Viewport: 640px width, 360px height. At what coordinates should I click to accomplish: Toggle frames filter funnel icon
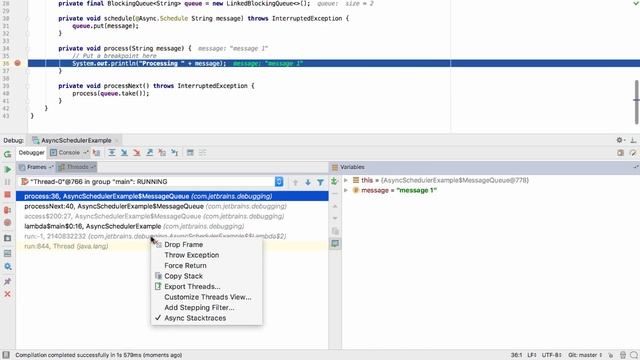click(x=320, y=182)
